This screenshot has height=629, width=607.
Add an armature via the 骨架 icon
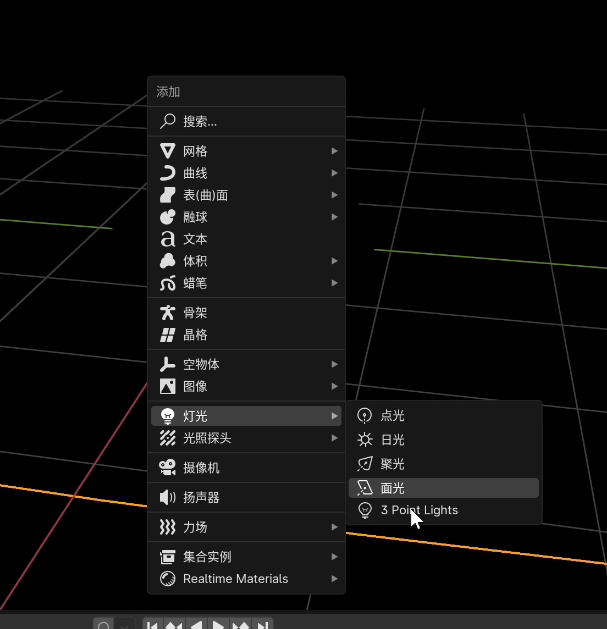[x=168, y=312]
